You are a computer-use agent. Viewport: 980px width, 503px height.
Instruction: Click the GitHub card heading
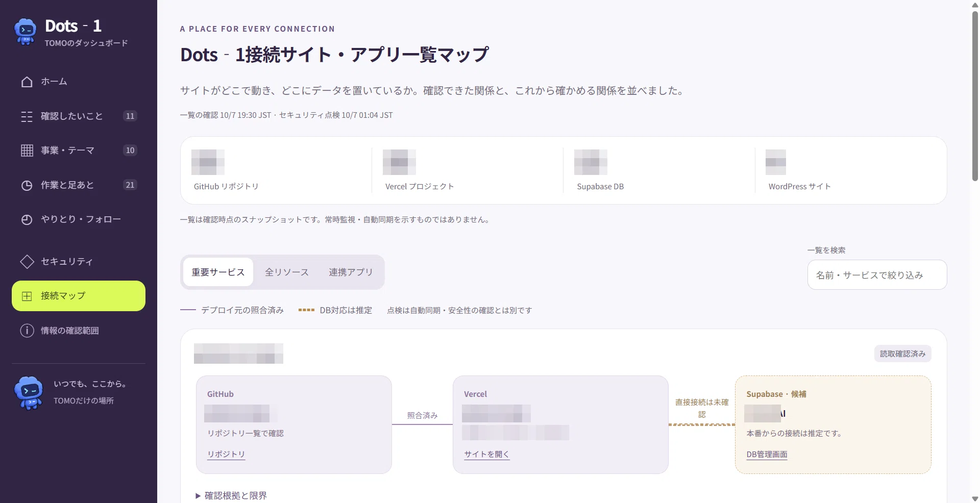click(x=220, y=394)
